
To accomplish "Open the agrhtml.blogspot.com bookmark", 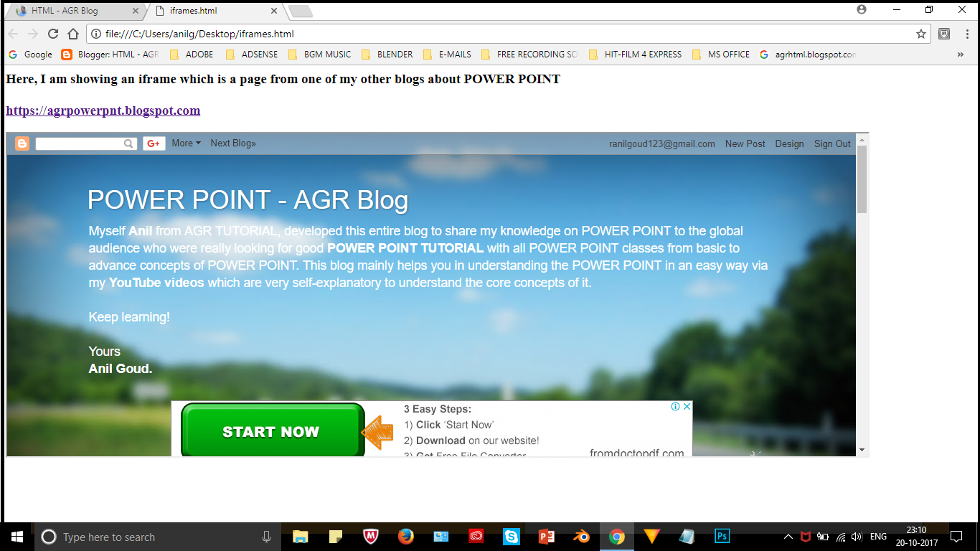I will [808, 55].
